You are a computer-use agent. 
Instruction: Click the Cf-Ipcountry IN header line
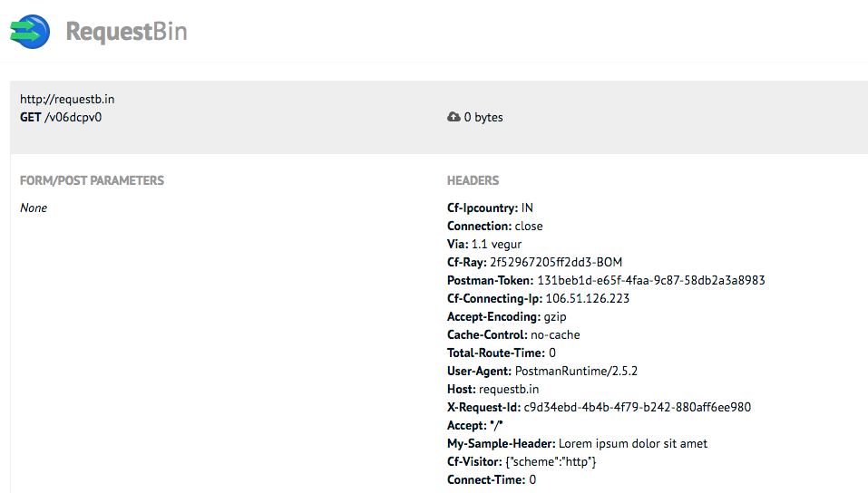[490, 208]
